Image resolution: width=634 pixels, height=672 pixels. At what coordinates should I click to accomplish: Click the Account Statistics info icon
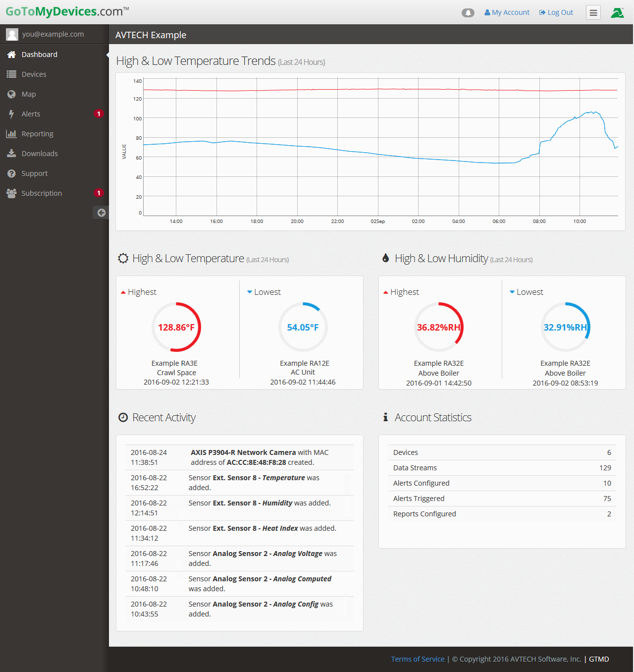click(x=385, y=418)
